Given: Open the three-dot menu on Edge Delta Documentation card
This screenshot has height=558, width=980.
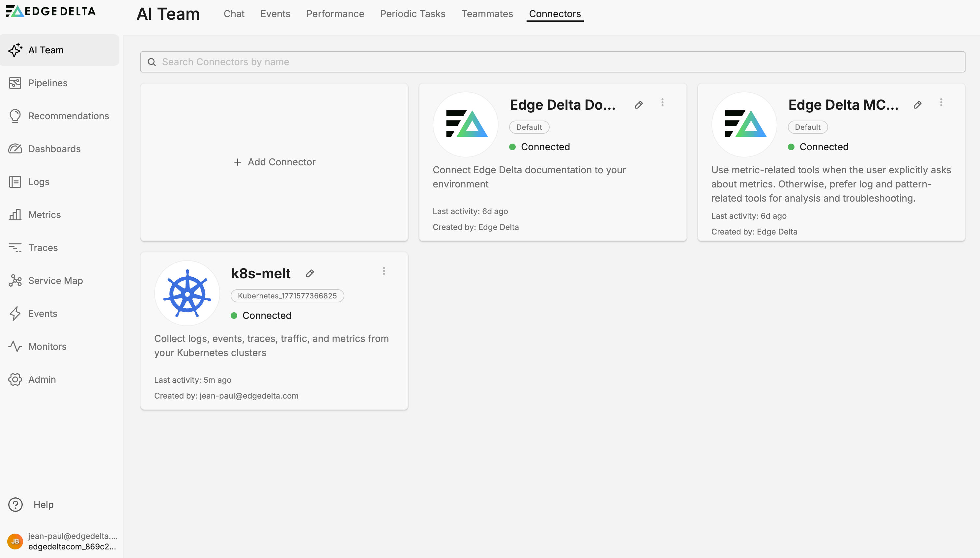Looking at the screenshot, I should (662, 102).
